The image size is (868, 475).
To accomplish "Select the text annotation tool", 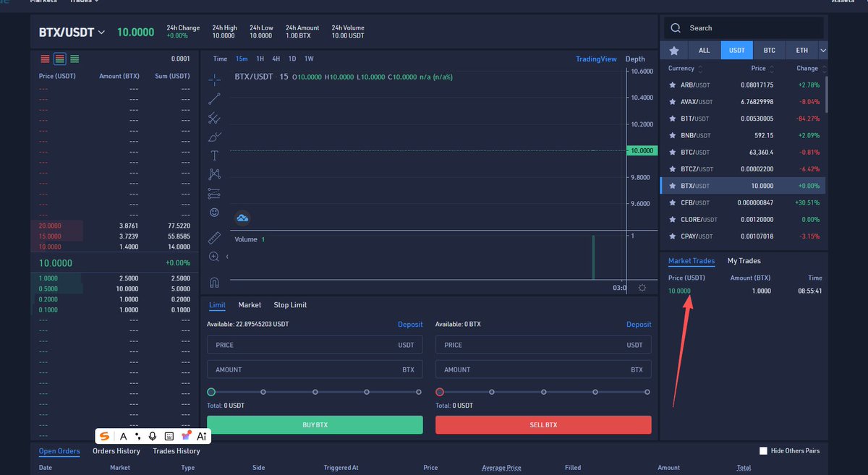I will coord(214,155).
